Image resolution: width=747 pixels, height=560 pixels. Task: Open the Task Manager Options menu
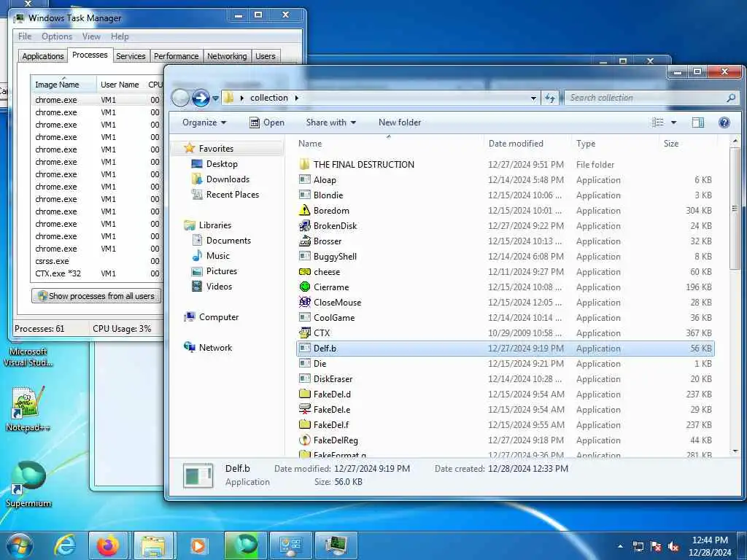pos(57,36)
